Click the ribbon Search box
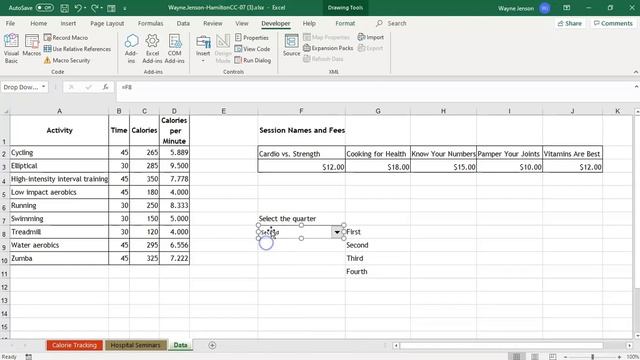 click(x=391, y=23)
